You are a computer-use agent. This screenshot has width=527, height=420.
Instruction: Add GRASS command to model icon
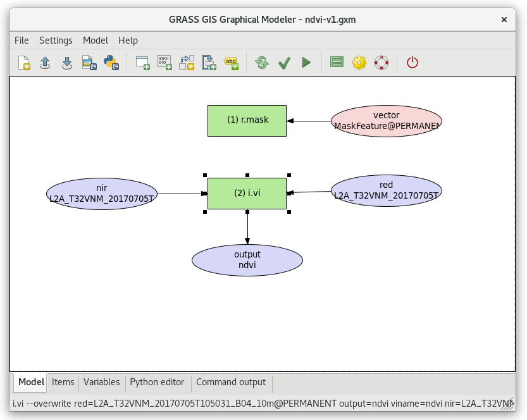[142, 63]
